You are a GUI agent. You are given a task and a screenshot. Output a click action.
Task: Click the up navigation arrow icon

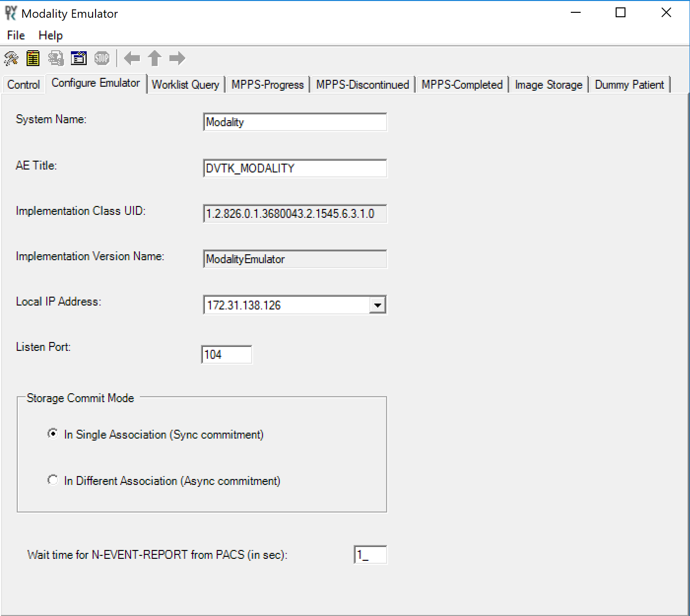click(154, 58)
